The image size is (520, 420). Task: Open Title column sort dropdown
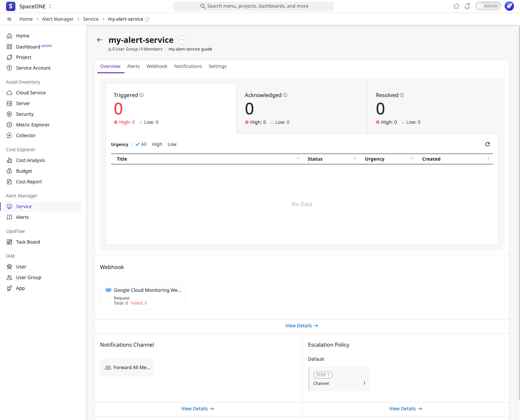tap(298, 159)
